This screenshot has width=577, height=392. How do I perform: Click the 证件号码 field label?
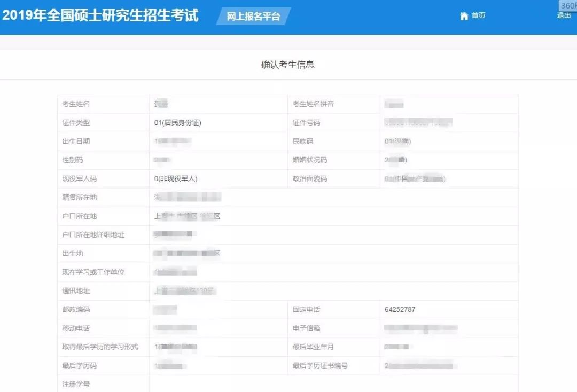click(306, 123)
